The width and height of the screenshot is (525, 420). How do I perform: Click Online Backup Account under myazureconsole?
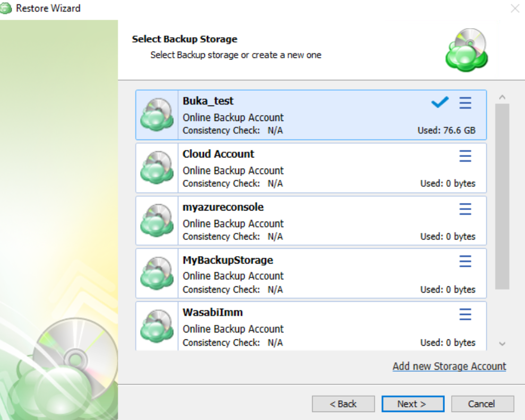click(x=233, y=223)
